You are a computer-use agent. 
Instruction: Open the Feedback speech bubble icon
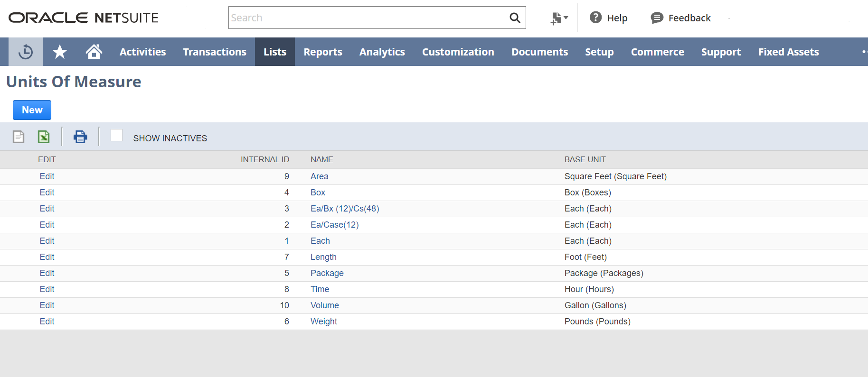click(657, 18)
